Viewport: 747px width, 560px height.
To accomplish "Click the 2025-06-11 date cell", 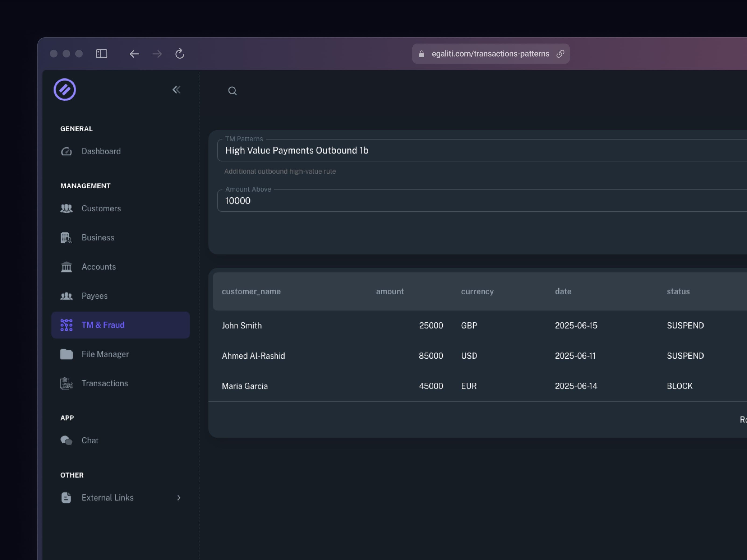I will (575, 356).
